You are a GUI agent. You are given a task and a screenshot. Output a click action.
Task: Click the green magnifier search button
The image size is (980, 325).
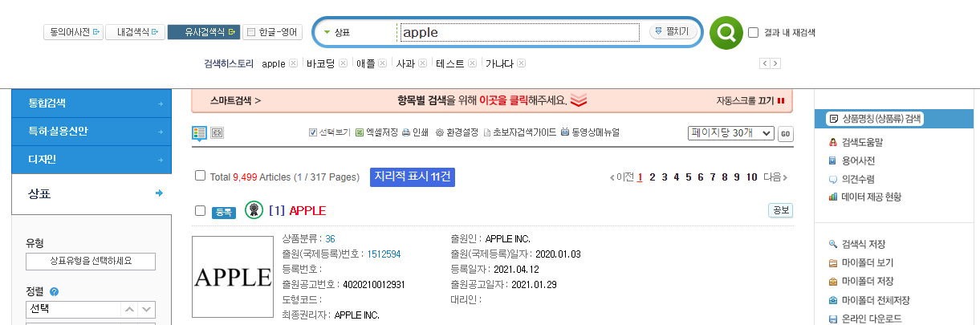[x=726, y=33]
